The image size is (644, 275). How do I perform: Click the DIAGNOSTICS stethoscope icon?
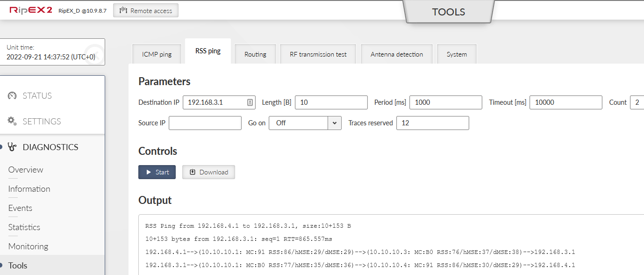pos(13,147)
